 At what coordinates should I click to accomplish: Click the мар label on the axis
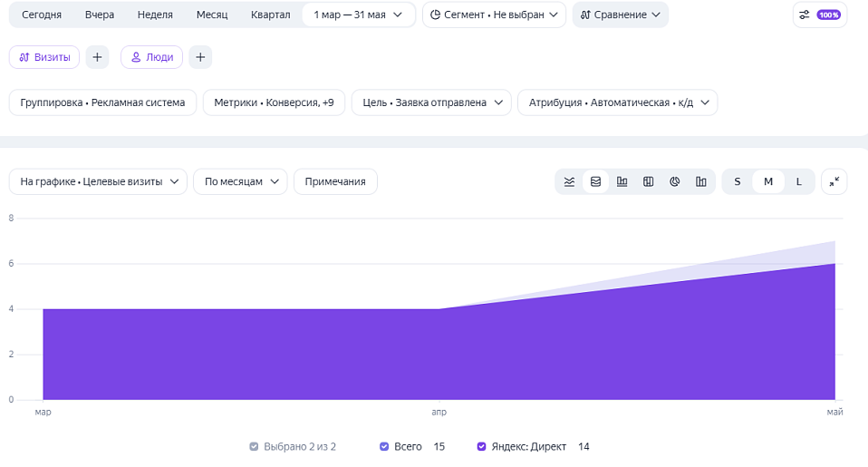pos(43,413)
